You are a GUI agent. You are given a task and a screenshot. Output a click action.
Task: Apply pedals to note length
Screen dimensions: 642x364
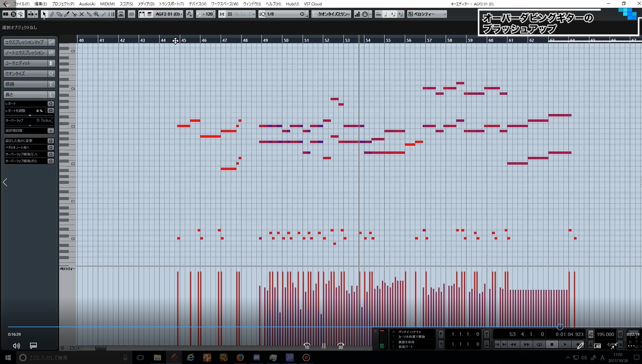pyautogui.click(x=51, y=147)
